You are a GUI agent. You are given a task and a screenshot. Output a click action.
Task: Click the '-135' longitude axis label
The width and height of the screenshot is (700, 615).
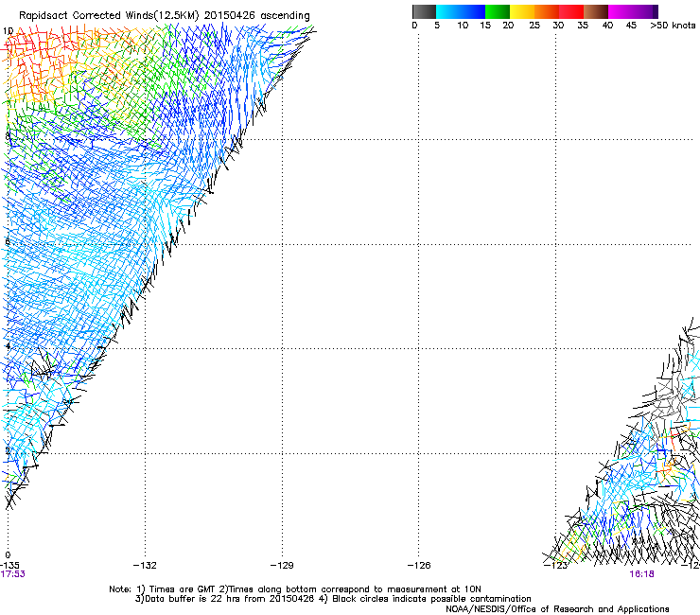9,565
